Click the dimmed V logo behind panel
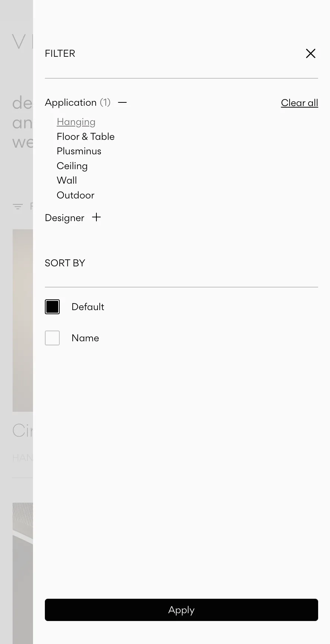 (19, 42)
